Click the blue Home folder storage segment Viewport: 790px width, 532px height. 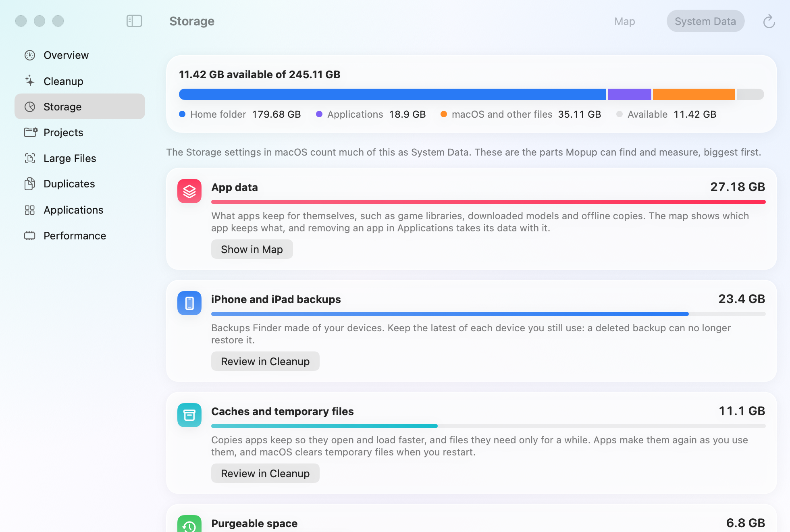point(393,94)
